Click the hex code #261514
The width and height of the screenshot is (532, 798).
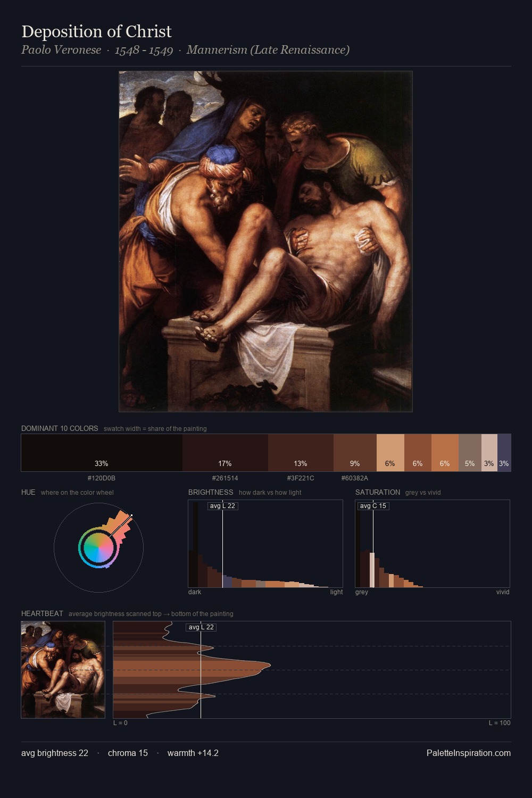coord(225,478)
